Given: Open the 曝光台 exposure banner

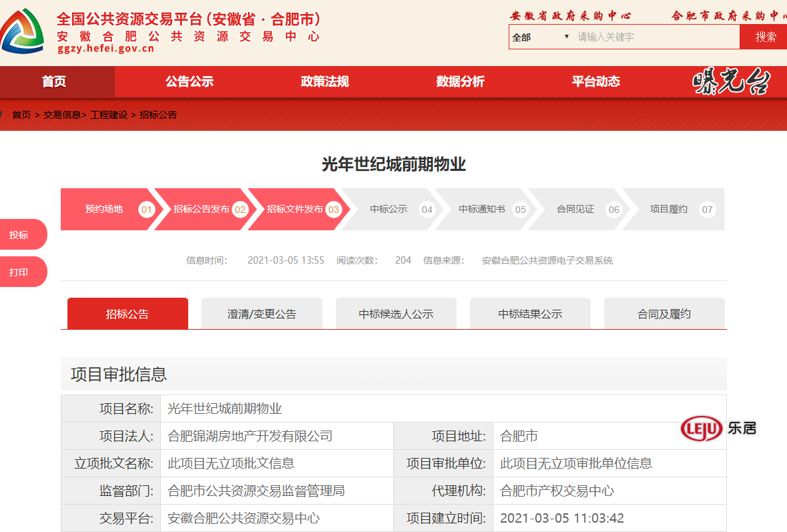Looking at the screenshot, I should click(x=730, y=81).
